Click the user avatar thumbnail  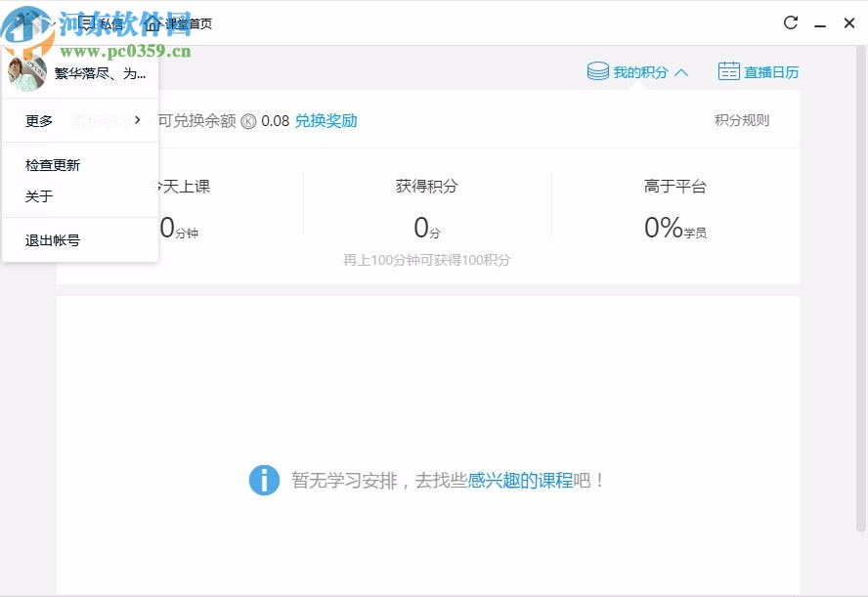click(27, 72)
